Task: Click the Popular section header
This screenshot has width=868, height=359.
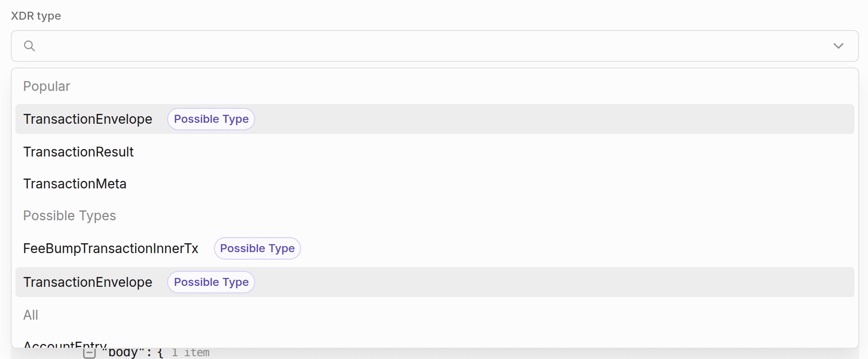Action: click(x=46, y=86)
